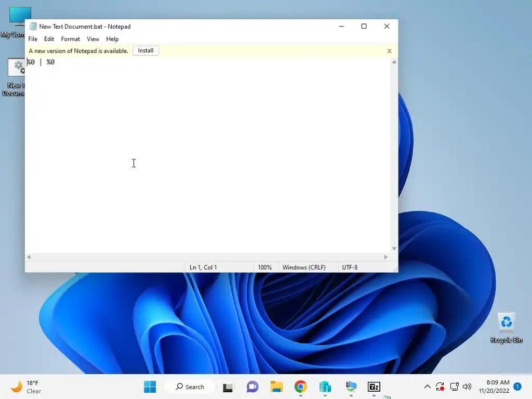Click the sync status tray icon
This screenshot has width=532, height=399.
440,387
